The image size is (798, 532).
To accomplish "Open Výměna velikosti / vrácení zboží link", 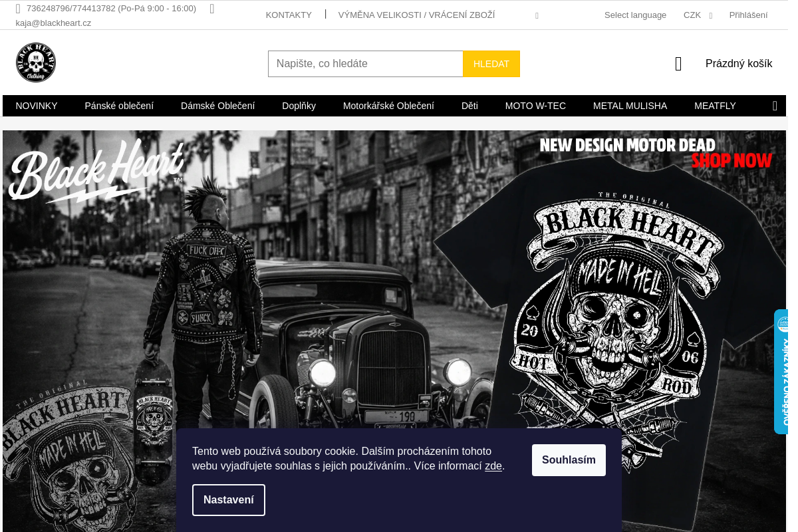I will 416,15.
